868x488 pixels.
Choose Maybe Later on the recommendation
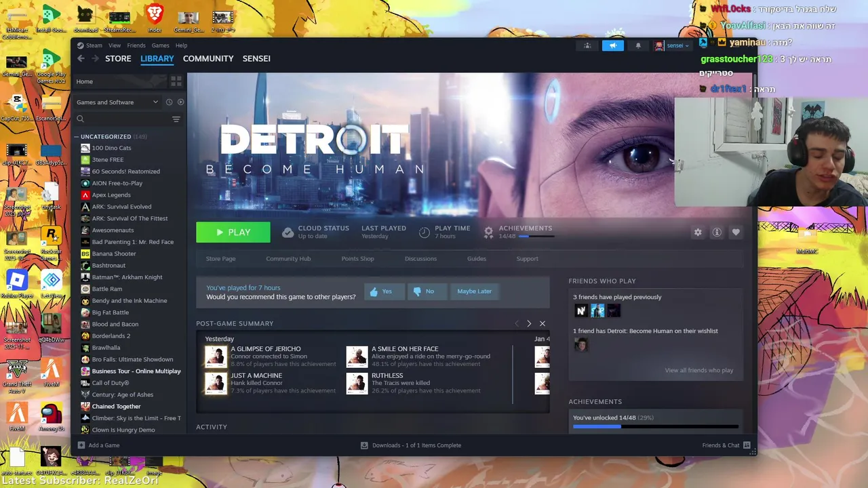[x=474, y=291]
